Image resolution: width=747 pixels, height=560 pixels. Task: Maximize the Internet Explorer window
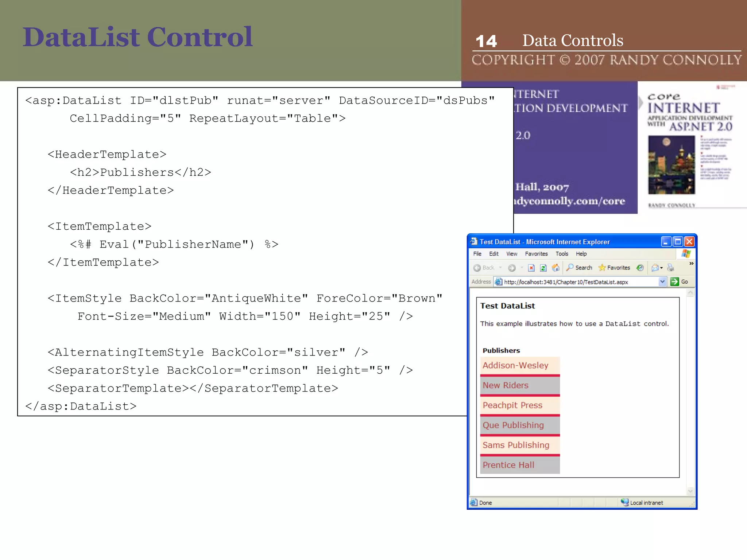pyautogui.click(x=678, y=241)
